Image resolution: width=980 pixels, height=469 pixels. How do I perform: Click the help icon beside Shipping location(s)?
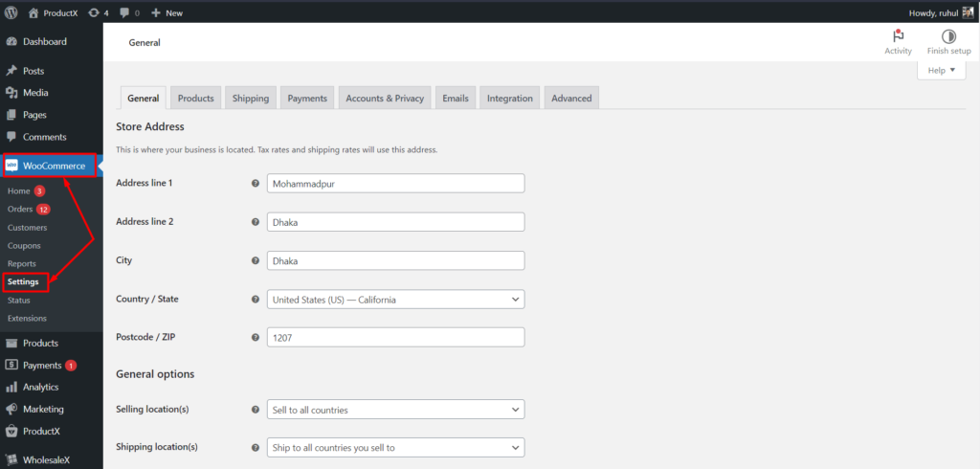pos(255,448)
